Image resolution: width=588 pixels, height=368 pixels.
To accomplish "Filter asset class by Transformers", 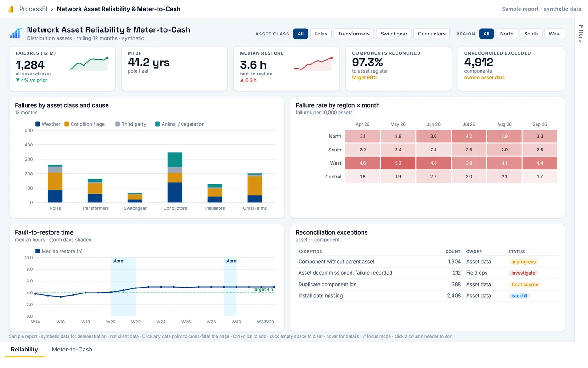I will coord(354,34).
